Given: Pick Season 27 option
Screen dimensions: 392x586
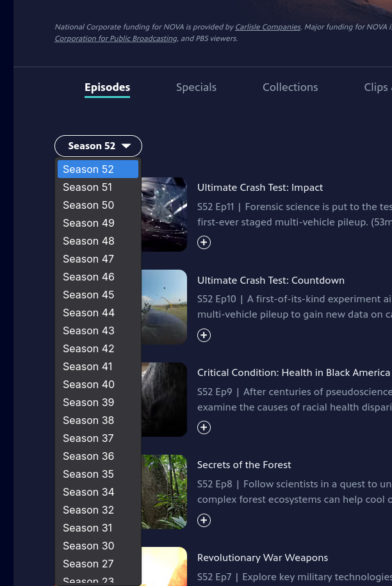Looking at the screenshot, I should [98, 564].
